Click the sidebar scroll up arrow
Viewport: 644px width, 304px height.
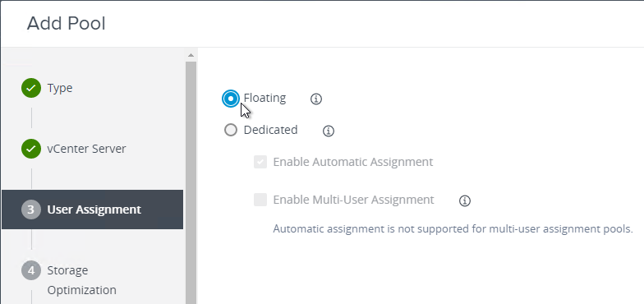[191, 55]
